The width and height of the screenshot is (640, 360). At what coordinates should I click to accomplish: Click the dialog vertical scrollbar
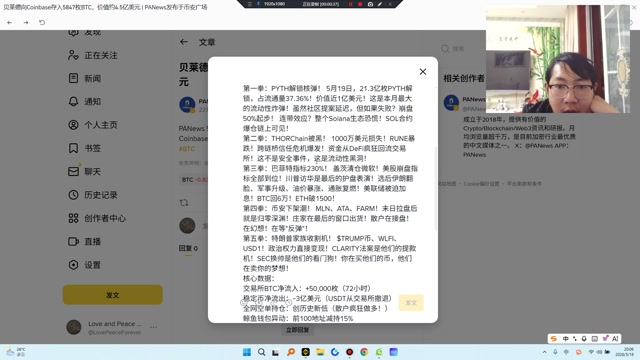(436, 188)
